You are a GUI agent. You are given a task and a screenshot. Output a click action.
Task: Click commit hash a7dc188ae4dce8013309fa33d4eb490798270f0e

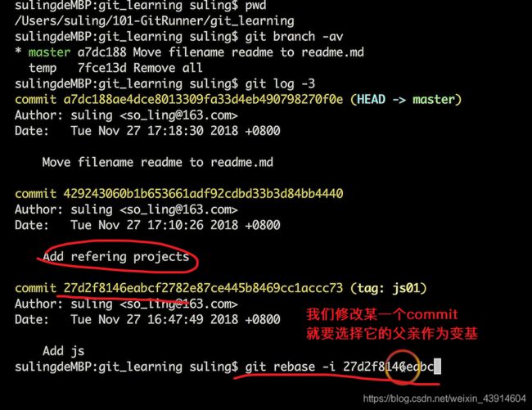pyautogui.click(x=203, y=99)
